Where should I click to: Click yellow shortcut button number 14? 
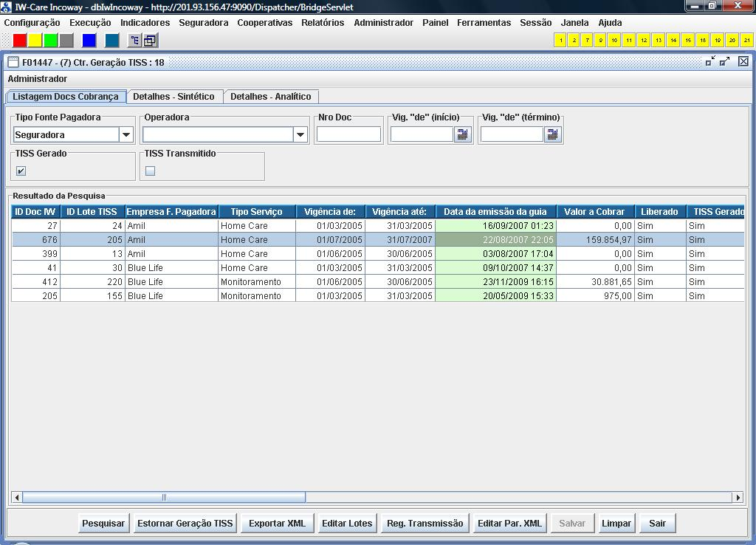tap(673, 41)
